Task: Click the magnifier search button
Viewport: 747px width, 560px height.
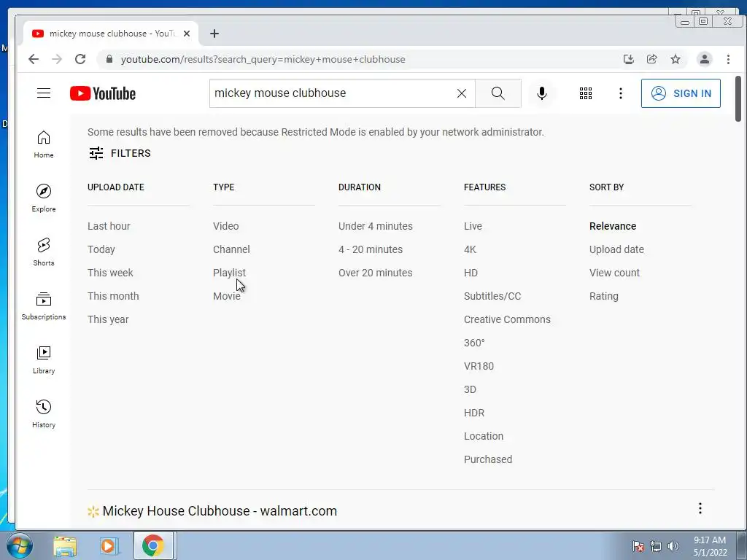Action: (x=498, y=93)
